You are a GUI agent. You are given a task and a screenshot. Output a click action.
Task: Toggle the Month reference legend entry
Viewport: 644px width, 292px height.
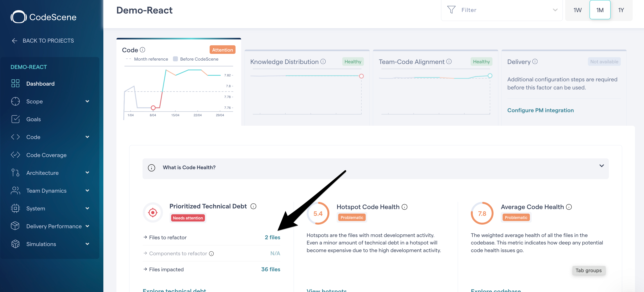[147, 59]
